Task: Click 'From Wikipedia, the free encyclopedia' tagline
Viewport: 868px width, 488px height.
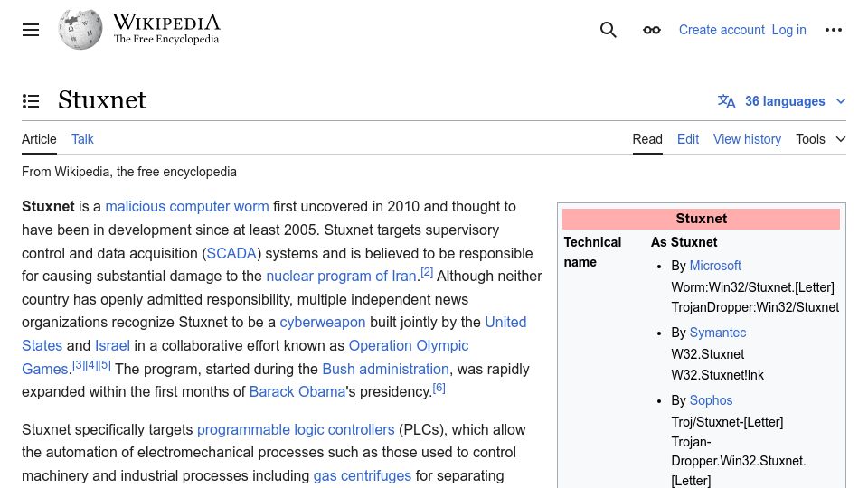Action: (129, 172)
